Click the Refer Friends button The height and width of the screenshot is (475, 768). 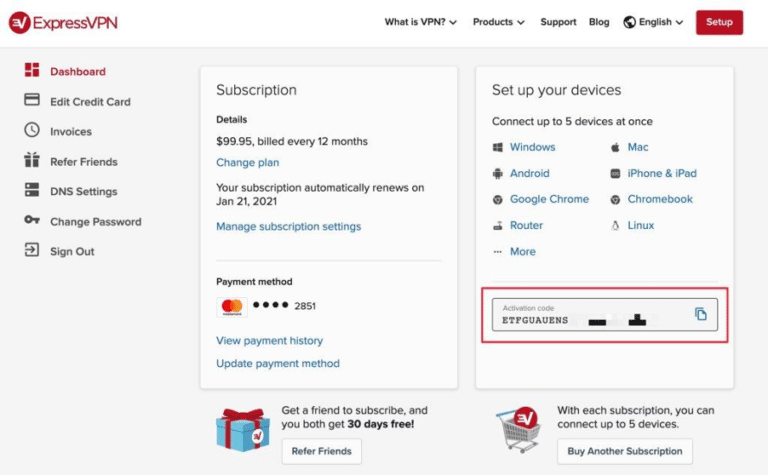(x=321, y=451)
